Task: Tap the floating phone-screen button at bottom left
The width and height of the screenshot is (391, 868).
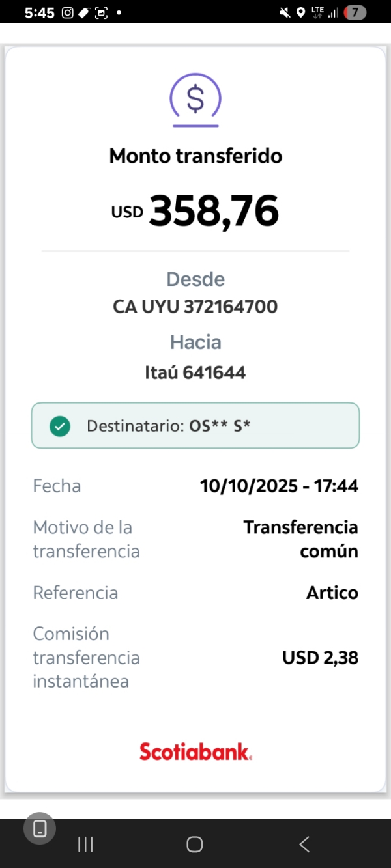Action: (x=40, y=828)
